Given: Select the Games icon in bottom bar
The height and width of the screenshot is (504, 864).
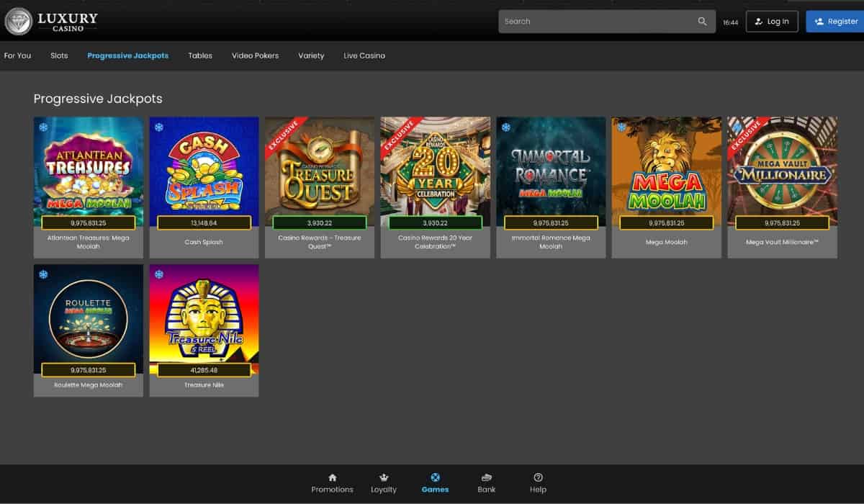Looking at the screenshot, I should (x=435, y=477).
